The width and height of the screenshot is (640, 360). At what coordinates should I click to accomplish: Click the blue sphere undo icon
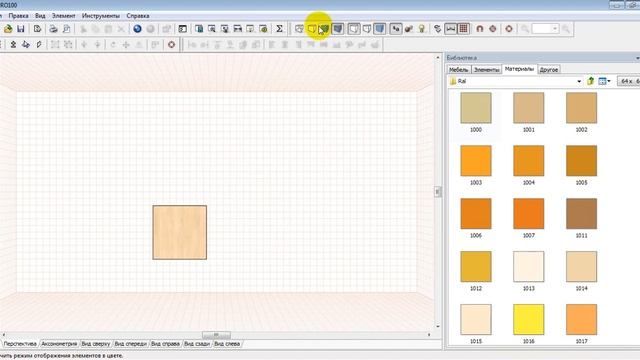(137, 29)
